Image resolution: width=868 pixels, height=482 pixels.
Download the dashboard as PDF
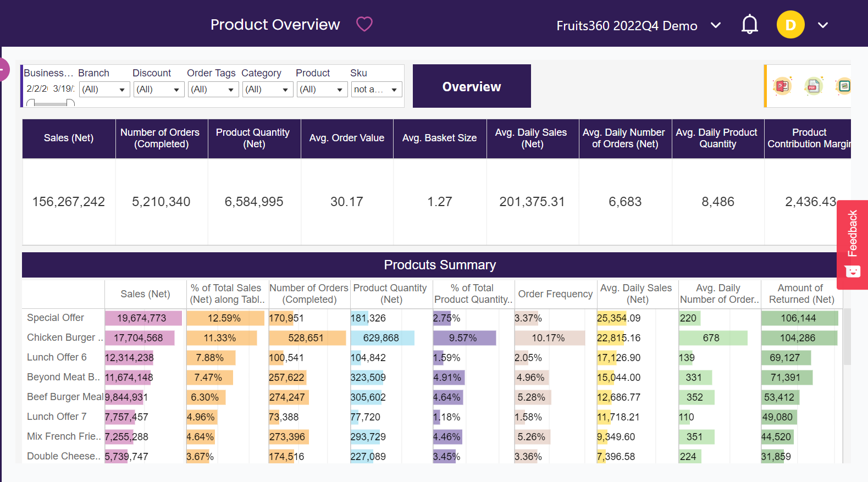(x=812, y=86)
